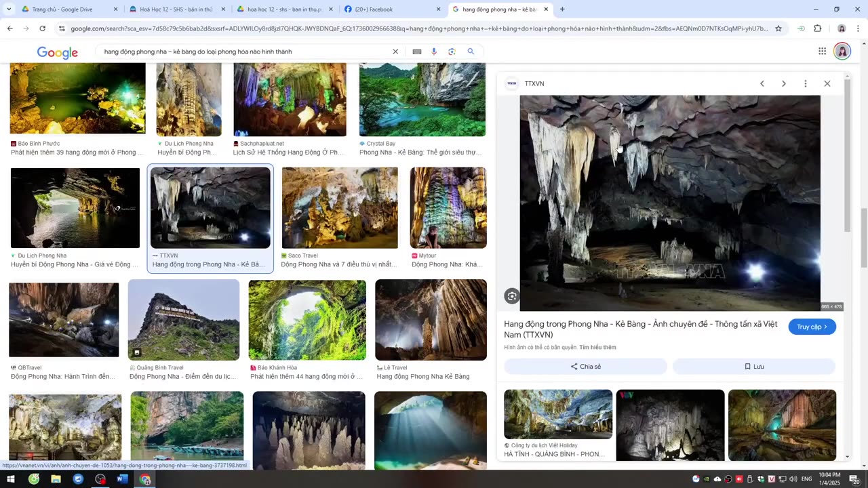Open the Crystal Bay Phong Nha thumbnail

(422, 100)
